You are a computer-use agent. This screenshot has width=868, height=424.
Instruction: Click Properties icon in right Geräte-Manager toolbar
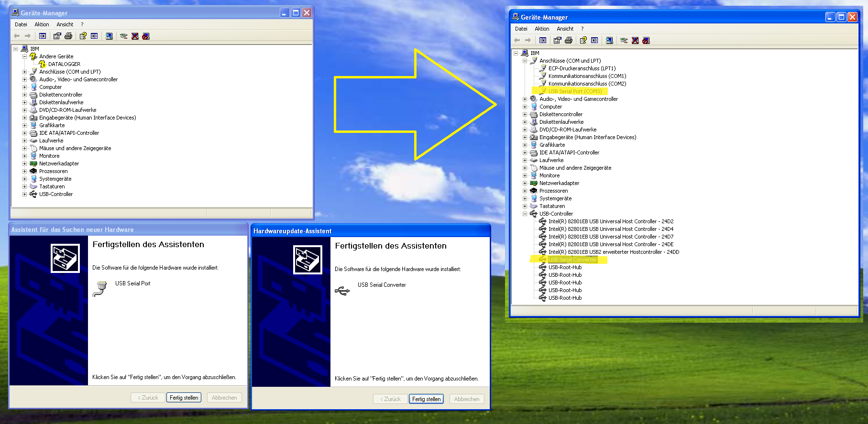click(558, 40)
